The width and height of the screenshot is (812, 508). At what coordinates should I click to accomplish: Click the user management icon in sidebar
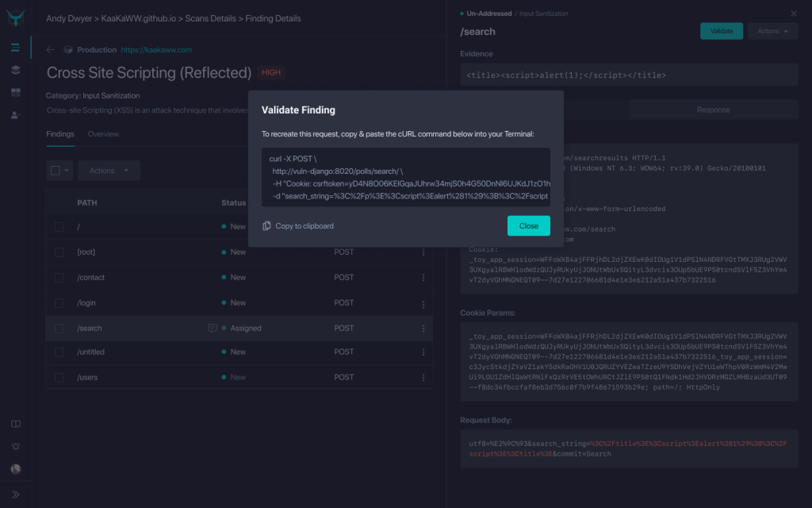[x=15, y=116]
